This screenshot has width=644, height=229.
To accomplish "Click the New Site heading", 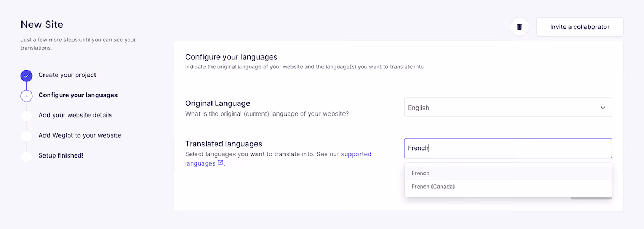I will (42, 24).
